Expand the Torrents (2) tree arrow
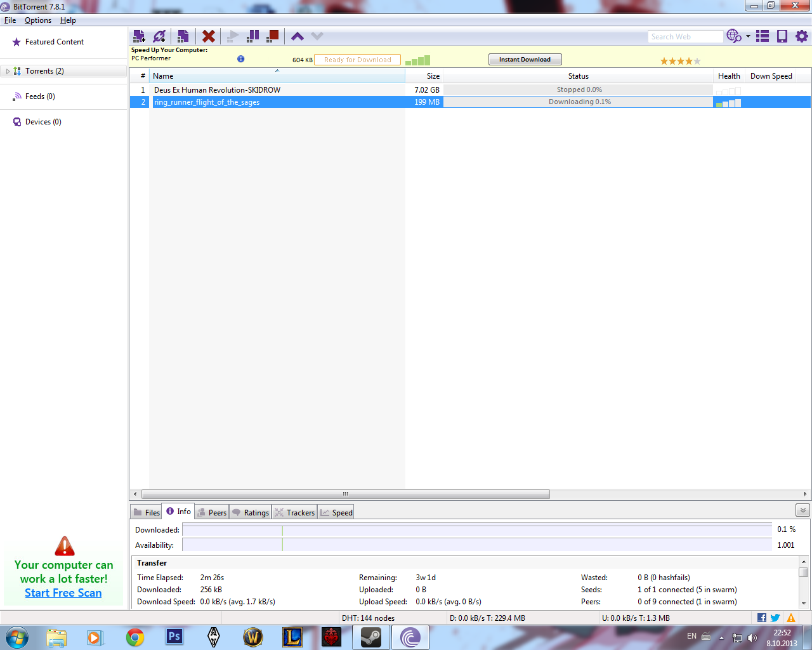Image resolution: width=812 pixels, height=650 pixels. pyautogui.click(x=8, y=71)
